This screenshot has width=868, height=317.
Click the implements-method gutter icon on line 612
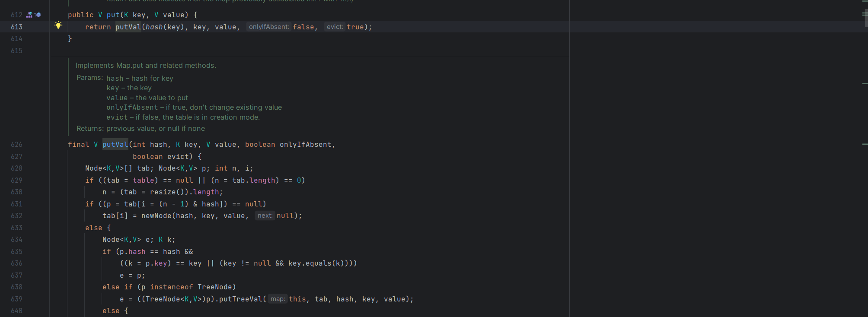click(29, 15)
